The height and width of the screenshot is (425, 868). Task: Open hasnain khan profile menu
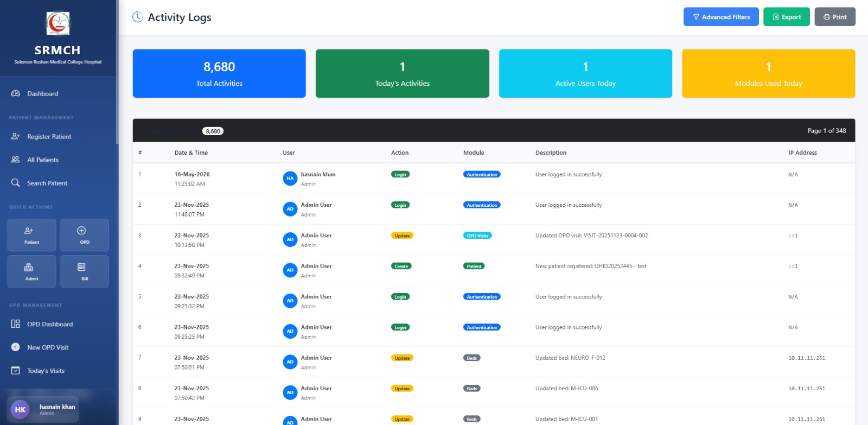click(43, 409)
